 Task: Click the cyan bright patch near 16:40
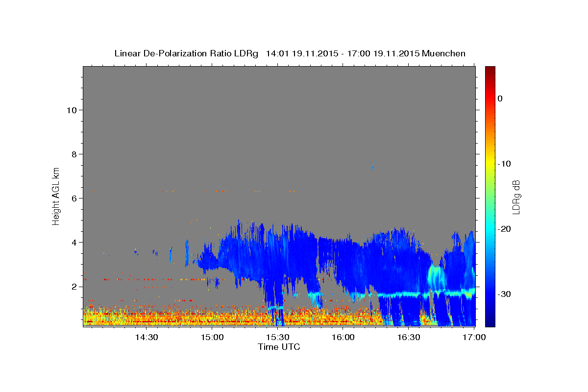[x=435, y=277]
